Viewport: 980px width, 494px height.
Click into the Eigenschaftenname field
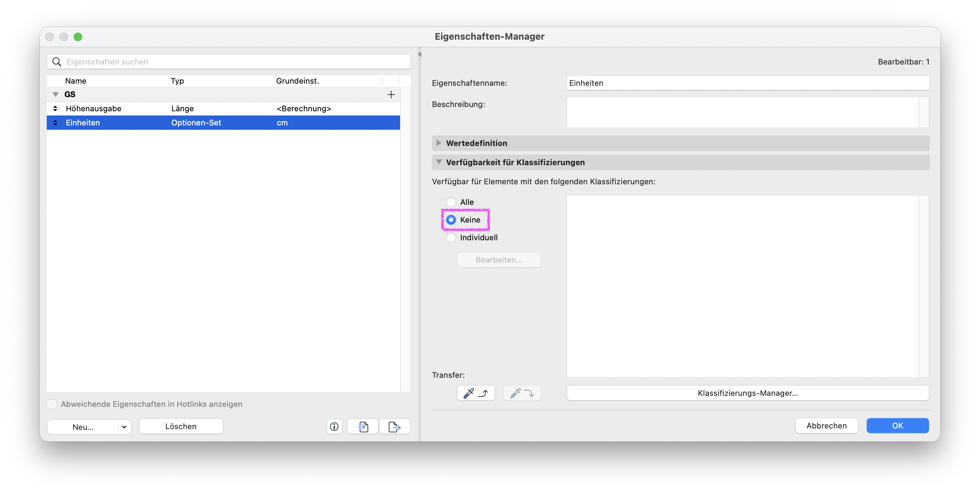(747, 83)
